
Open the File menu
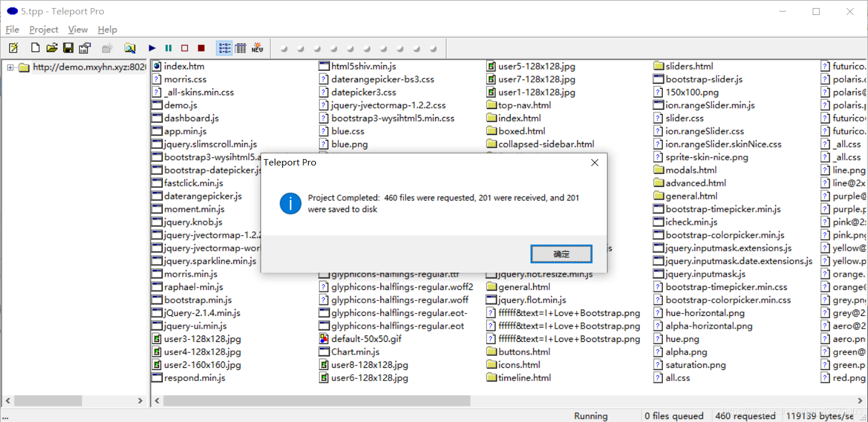click(12, 29)
